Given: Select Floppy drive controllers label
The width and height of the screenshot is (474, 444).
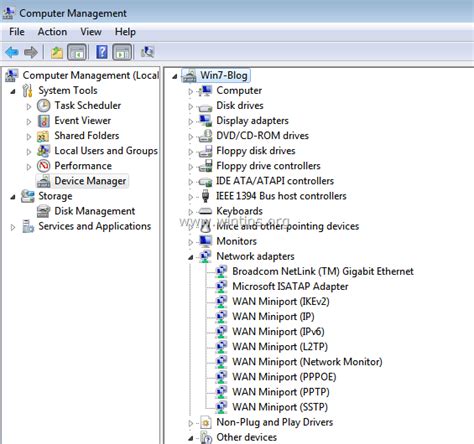Looking at the screenshot, I should coord(268,166).
